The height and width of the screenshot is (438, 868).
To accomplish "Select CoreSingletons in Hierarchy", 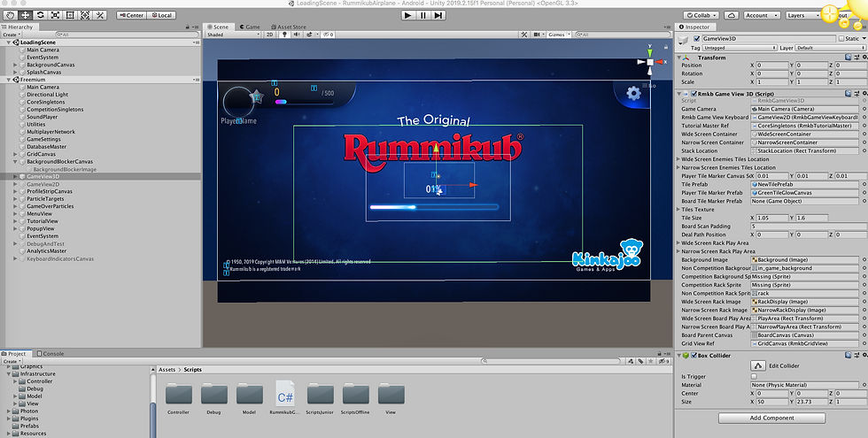I will click(x=45, y=102).
